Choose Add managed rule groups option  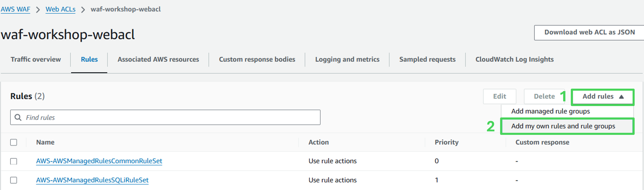click(550, 111)
